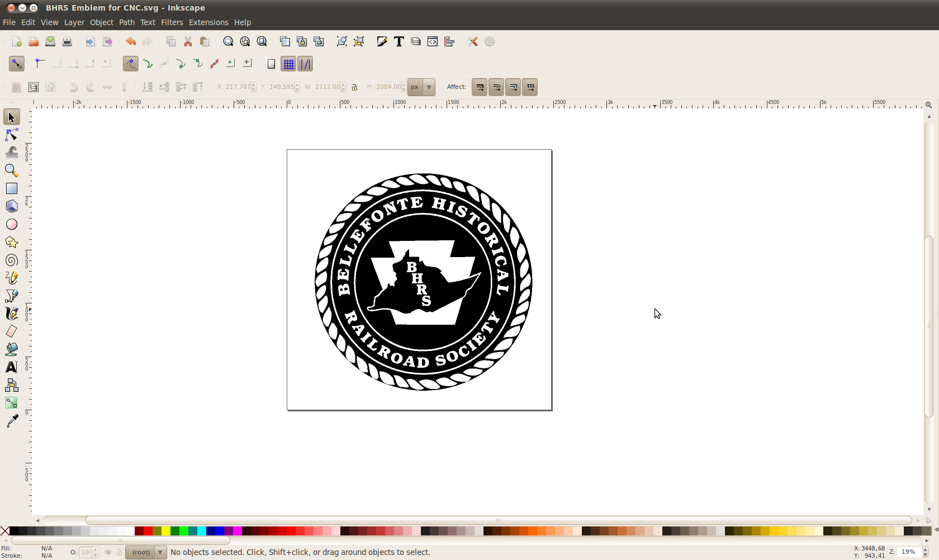Undo the last action

[x=131, y=41]
